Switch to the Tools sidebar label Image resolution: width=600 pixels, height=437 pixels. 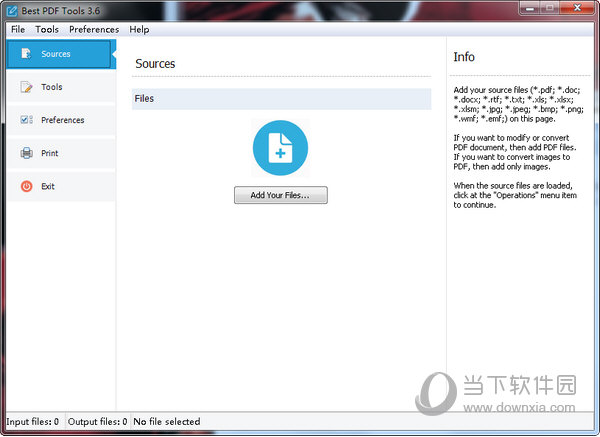pyautogui.click(x=52, y=87)
